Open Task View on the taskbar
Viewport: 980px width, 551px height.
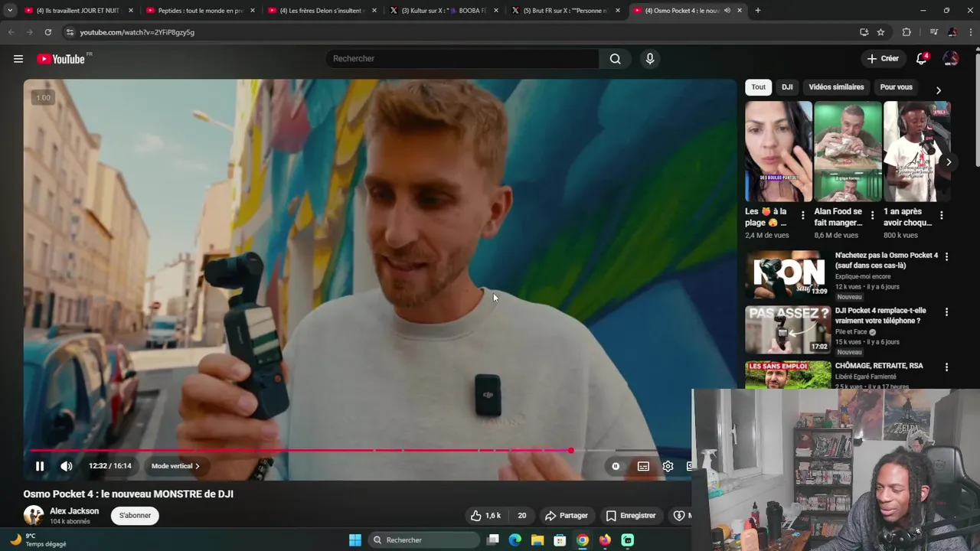coord(493,540)
